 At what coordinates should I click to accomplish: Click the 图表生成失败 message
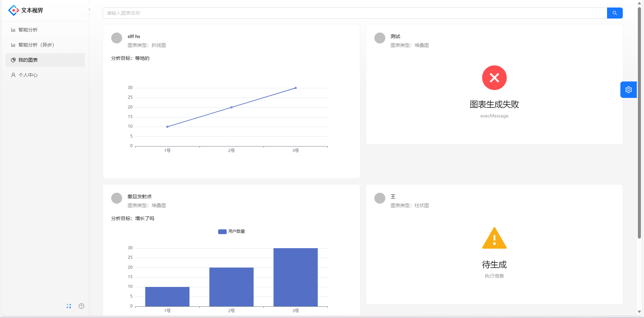pyautogui.click(x=494, y=104)
